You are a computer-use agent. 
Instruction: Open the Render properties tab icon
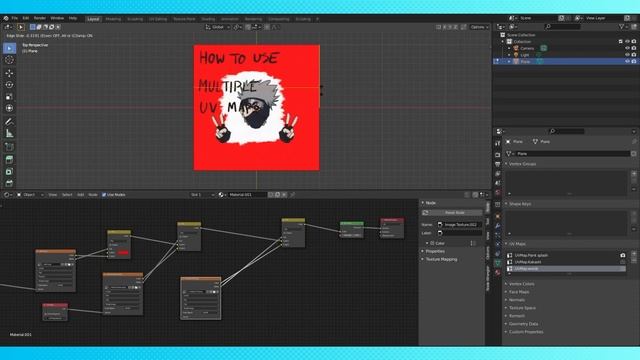coord(498,155)
